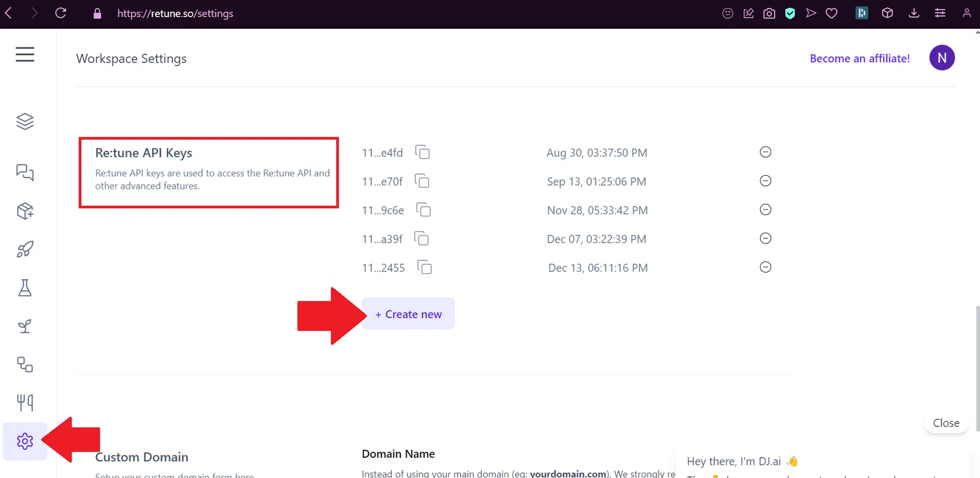Click the Workspace Settings page title
980x478 pixels.
[x=131, y=59]
